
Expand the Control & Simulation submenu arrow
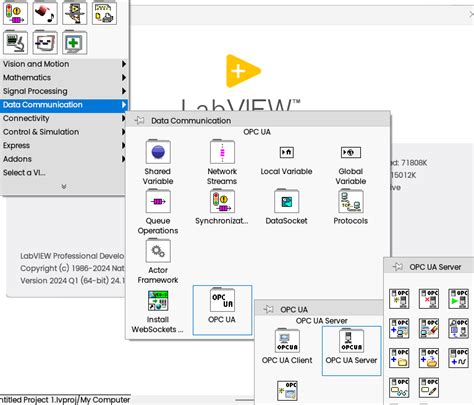pyautogui.click(x=124, y=132)
